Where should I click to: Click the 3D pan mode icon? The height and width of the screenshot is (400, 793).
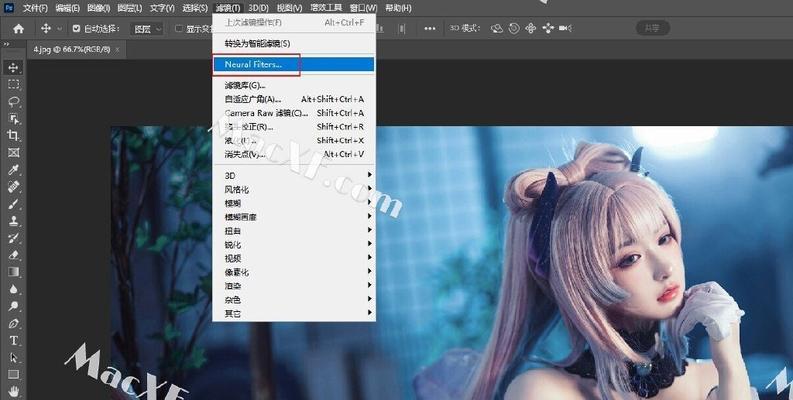pos(531,29)
